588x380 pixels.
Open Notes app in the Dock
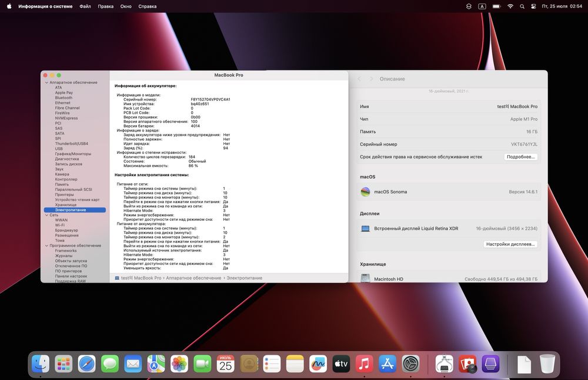(295, 364)
